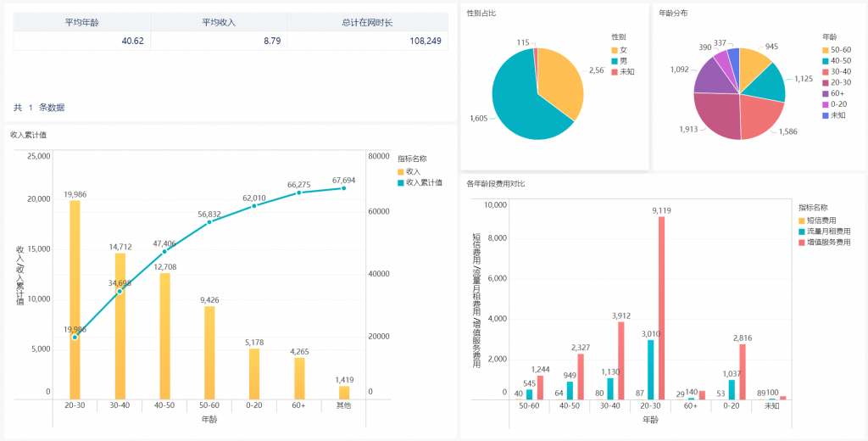Click the 总计在网时长 column header
The height and width of the screenshot is (441, 868).
pos(366,22)
